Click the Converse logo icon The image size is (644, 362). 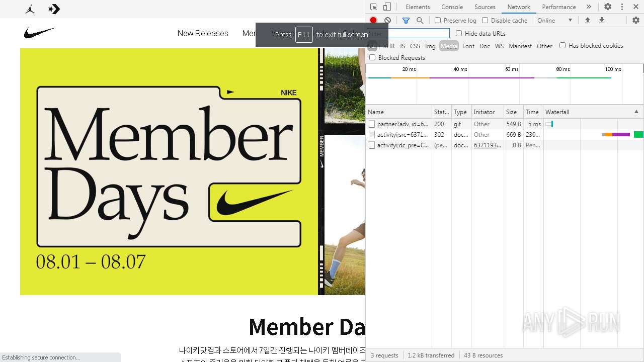[x=54, y=9]
